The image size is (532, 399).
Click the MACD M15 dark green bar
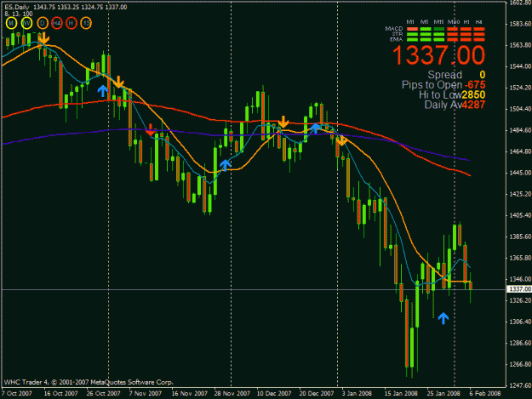pos(439,29)
